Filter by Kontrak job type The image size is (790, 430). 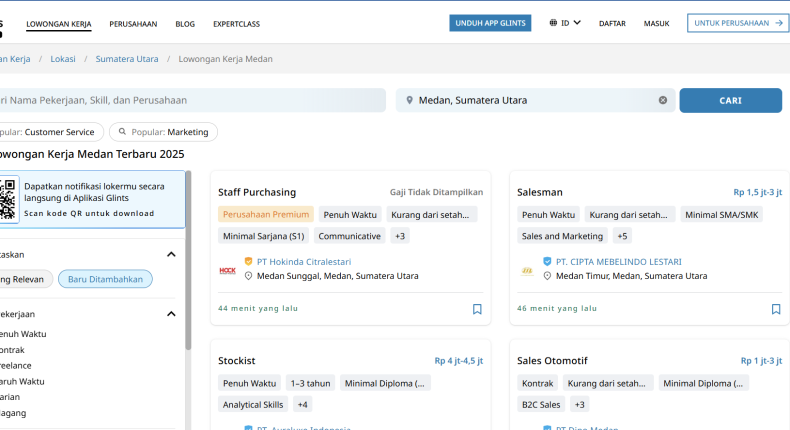coord(12,350)
